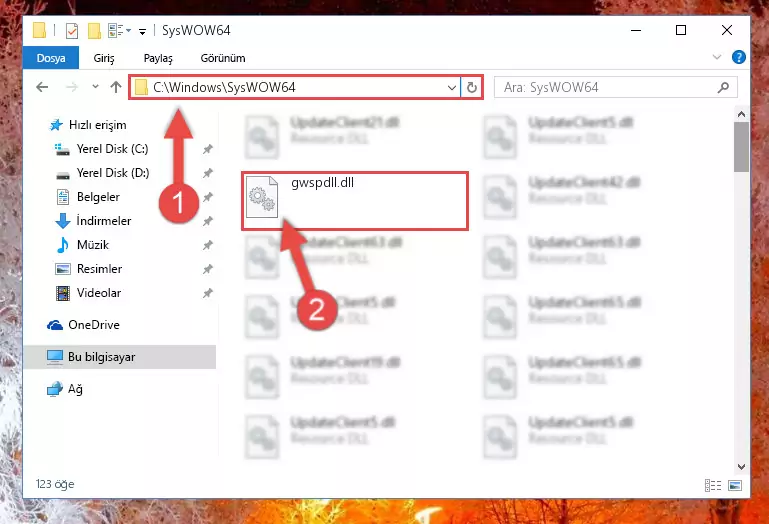The image size is (769, 524).
Task: Click the pin icon beside İndirmeler
Action: [208, 221]
